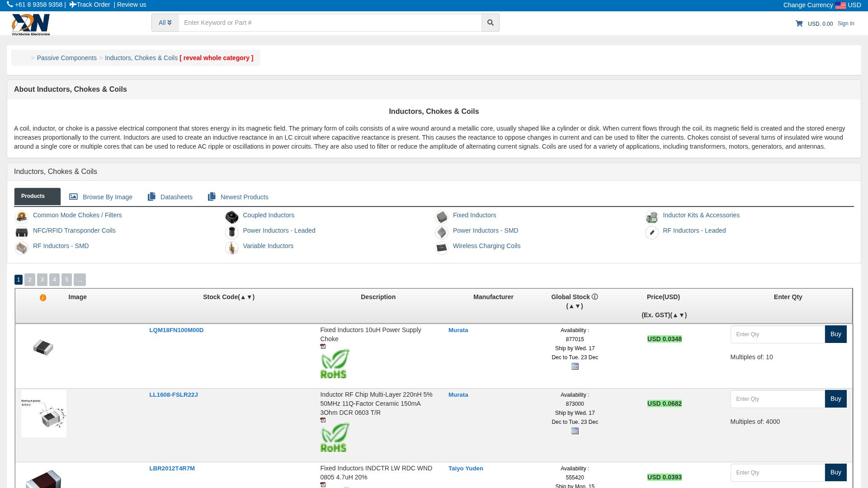The image size is (868, 488).
Task: Click the Variable Inductors category icon
Action: [231, 248]
